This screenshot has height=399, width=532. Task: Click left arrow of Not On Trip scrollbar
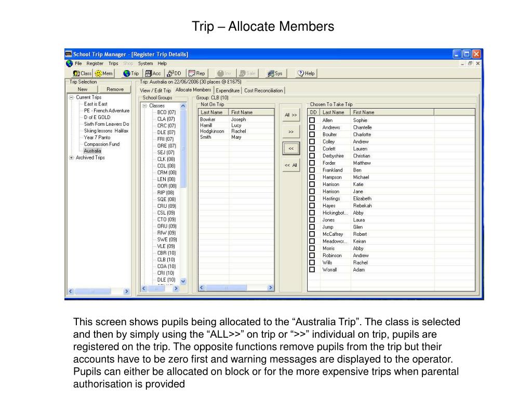pos(202,288)
